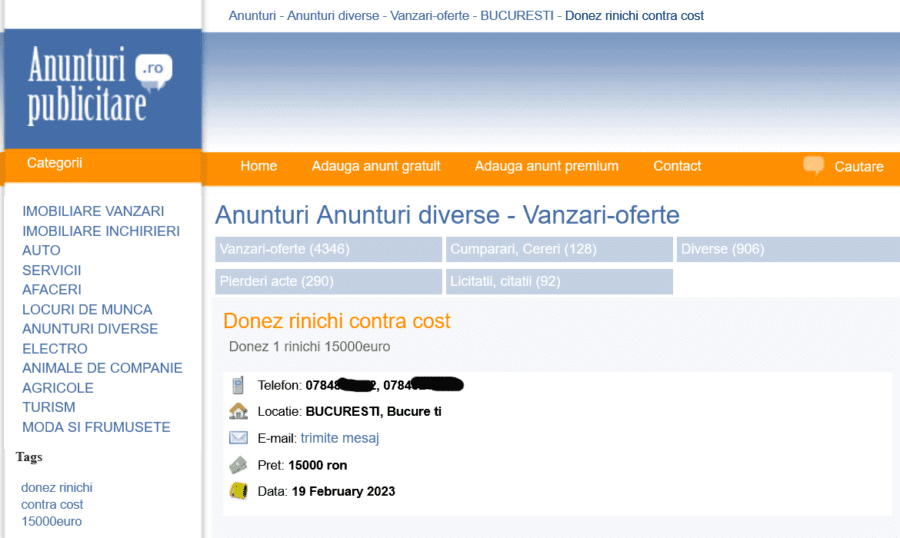Click BUCURESTI breadcrumb link

pyautogui.click(x=517, y=16)
